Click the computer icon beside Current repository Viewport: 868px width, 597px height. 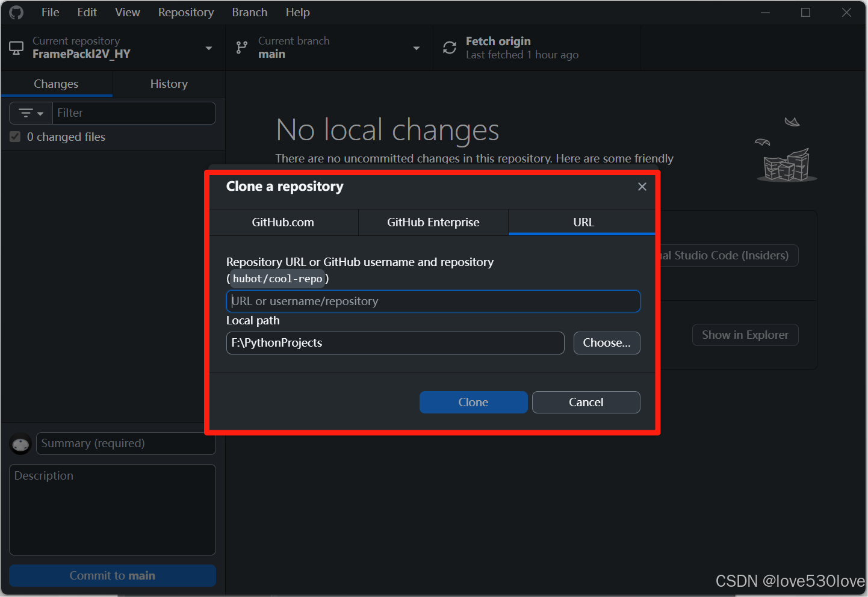[17, 48]
